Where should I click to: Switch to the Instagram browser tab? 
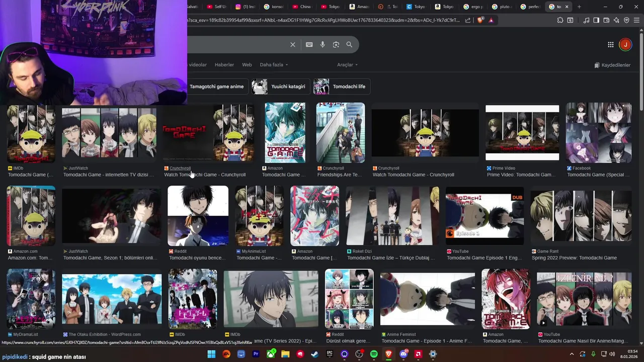[245, 7]
